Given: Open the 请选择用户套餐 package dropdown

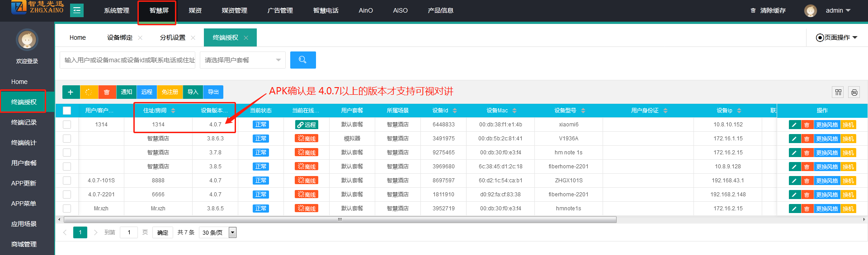Looking at the screenshot, I should [x=242, y=60].
